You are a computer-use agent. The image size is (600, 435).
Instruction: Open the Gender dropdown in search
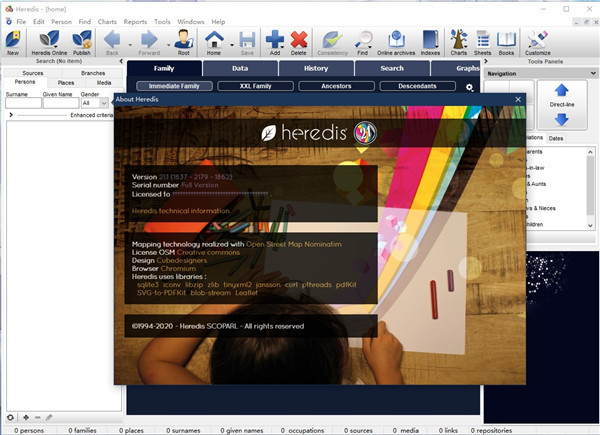click(93, 102)
